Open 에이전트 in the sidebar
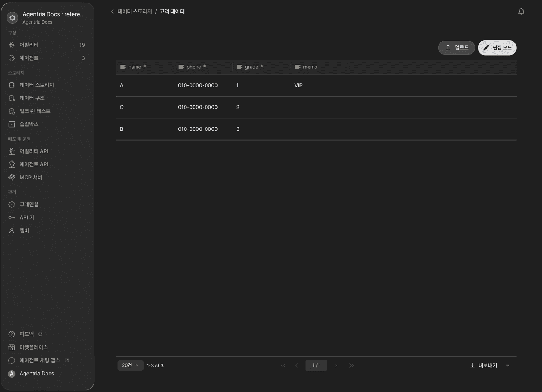The image size is (542, 392). [x=47, y=58]
